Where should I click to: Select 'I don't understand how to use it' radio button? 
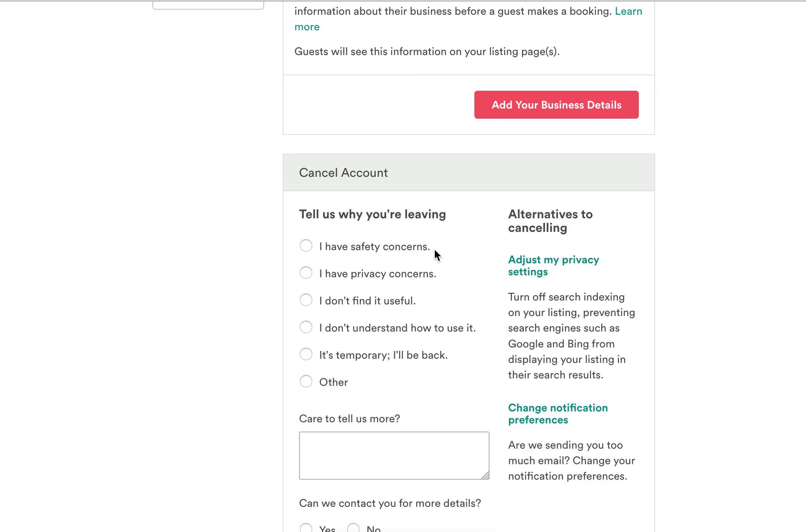(306, 327)
